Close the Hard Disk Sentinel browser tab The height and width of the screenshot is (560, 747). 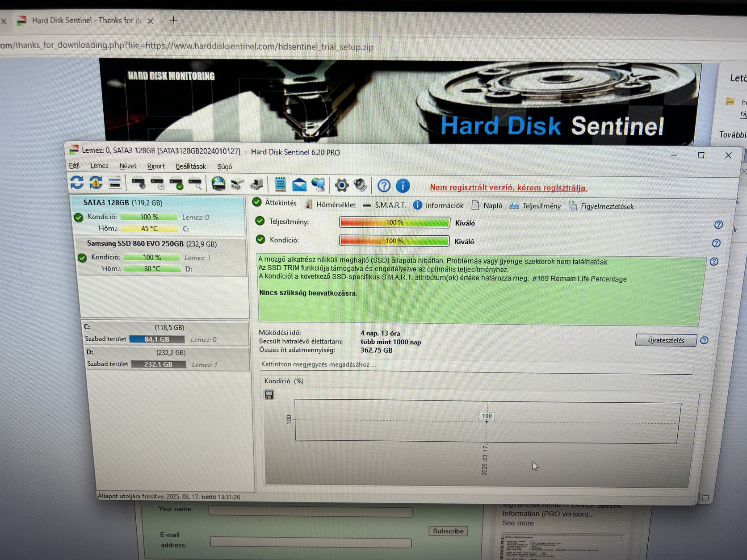pyautogui.click(x=151, y=21)
